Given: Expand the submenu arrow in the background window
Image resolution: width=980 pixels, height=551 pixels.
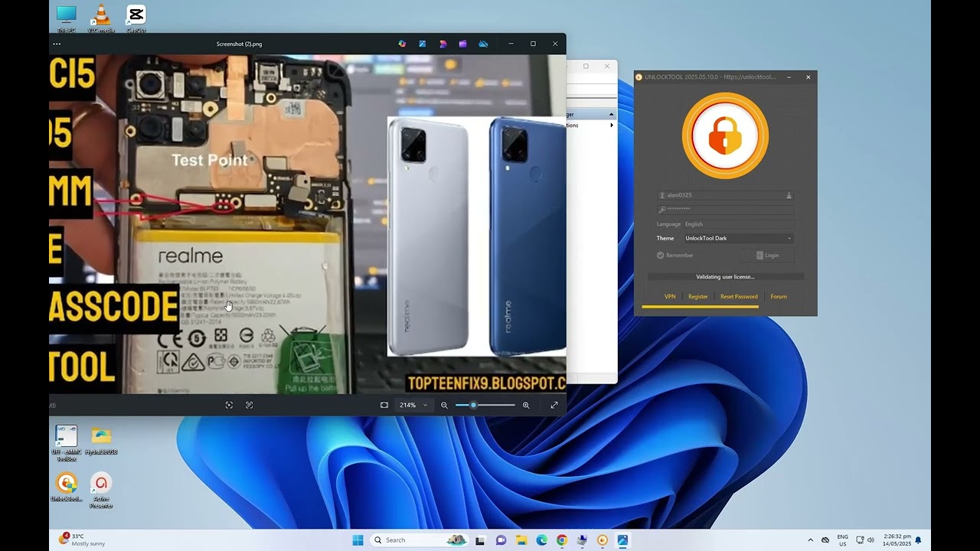Looking at the screenshot, I should click(x=611, y=125).
